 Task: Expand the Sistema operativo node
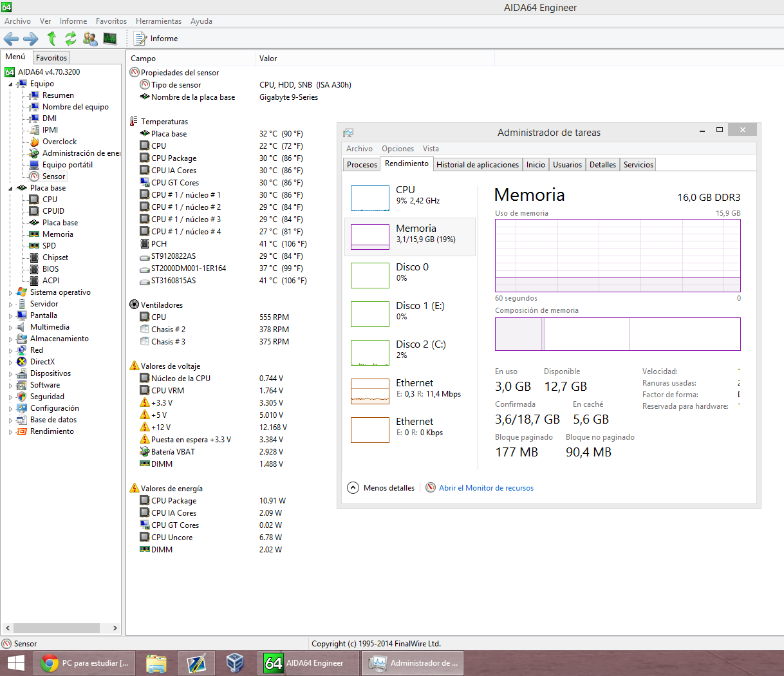click(10, 293)
